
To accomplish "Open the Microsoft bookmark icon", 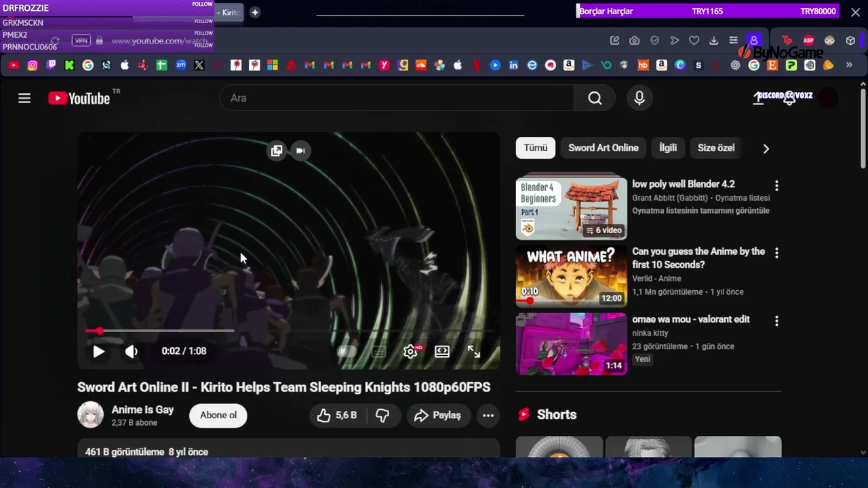I will 273,66.
